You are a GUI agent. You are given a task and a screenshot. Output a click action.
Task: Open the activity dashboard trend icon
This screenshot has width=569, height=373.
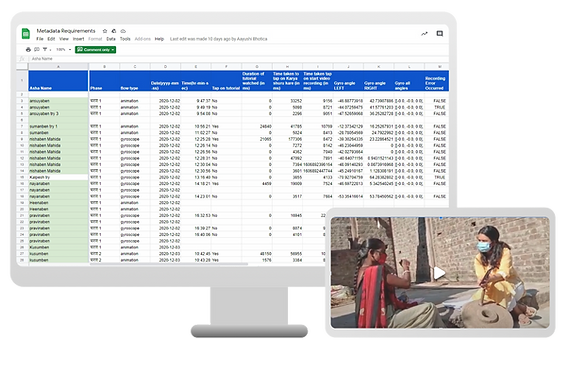point(424,34)
